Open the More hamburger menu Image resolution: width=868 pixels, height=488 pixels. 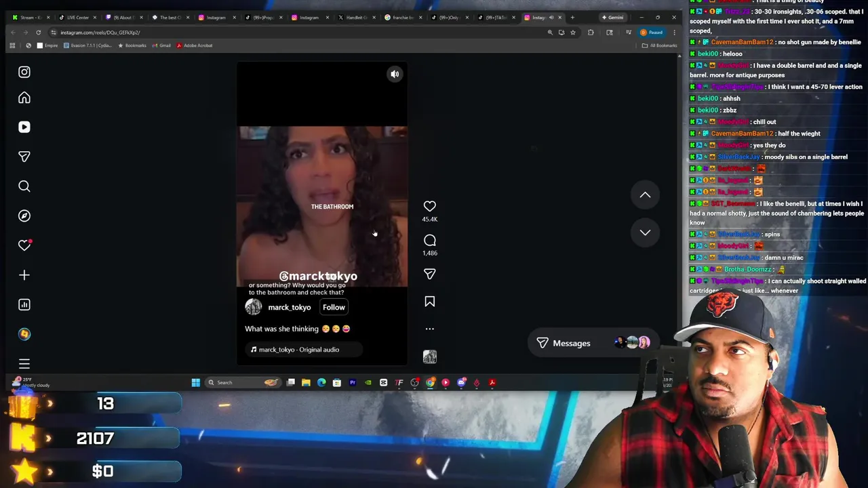[24, 364]
